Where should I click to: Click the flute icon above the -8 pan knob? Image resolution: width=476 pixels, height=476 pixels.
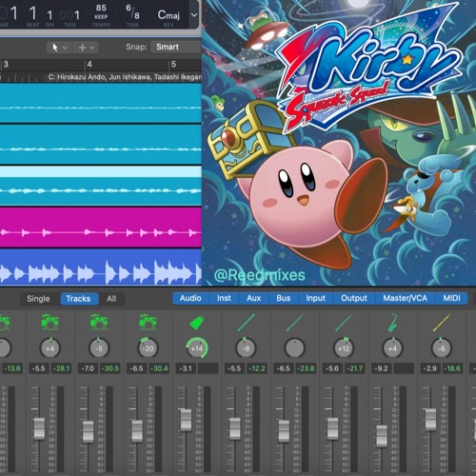point(246,323)
